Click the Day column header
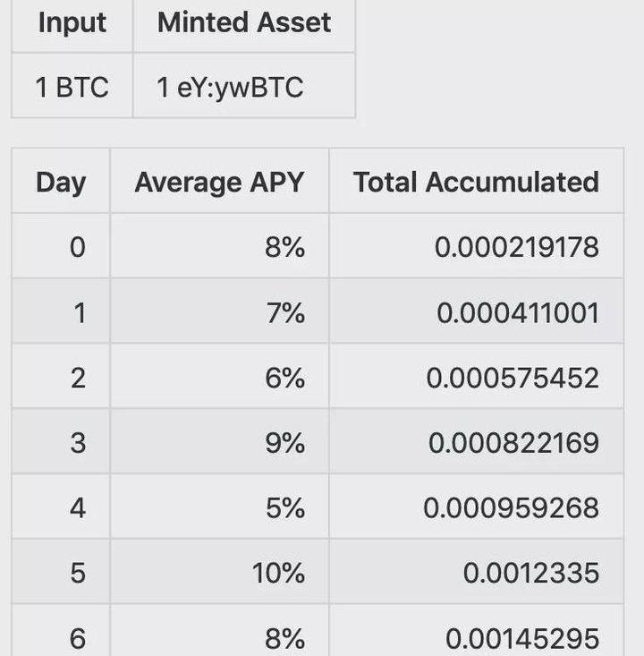 61,182
